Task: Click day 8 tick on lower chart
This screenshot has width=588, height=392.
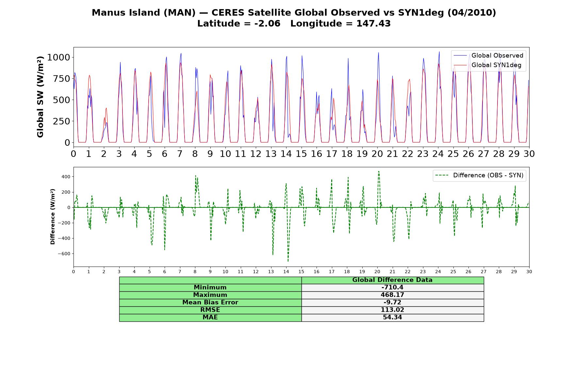Action: point(195,271)
